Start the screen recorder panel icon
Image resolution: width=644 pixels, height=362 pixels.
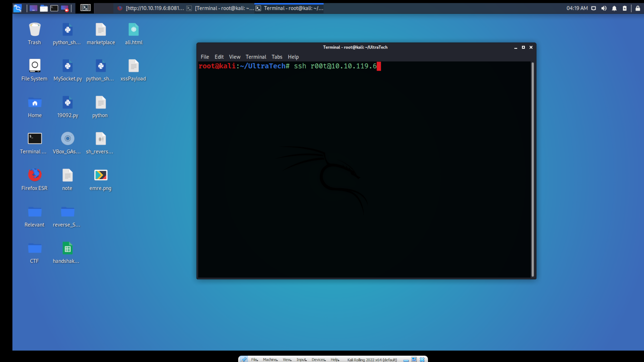65,8
